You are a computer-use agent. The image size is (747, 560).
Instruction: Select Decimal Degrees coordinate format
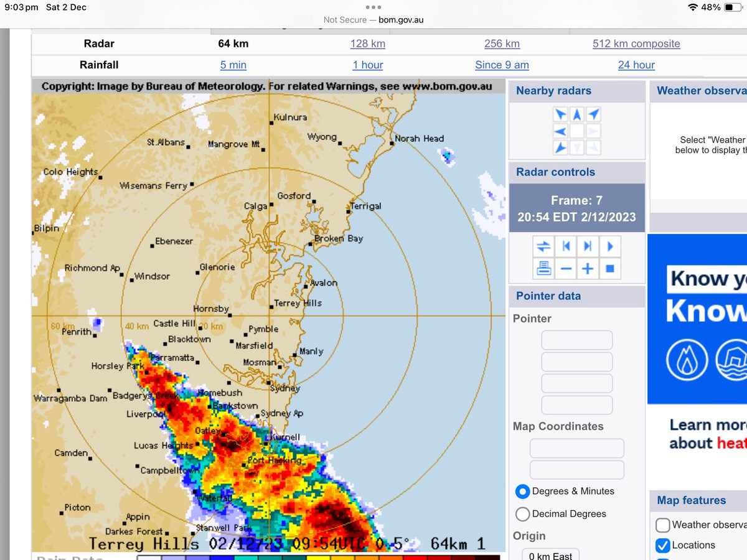tap(523, 514)
